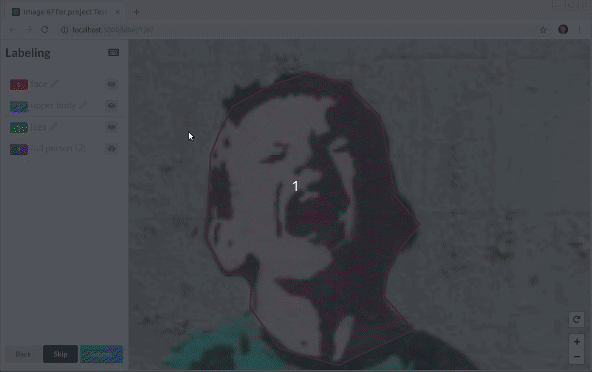592x372 pixels.
Task: Click the pencil icon next to upper body
Action: point(83,105)
